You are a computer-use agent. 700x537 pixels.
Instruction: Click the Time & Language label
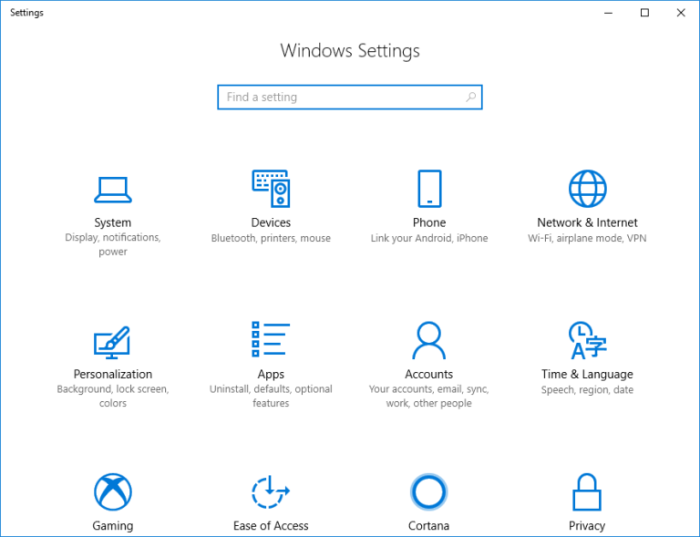pyautogui.click(x=588, y=374)
